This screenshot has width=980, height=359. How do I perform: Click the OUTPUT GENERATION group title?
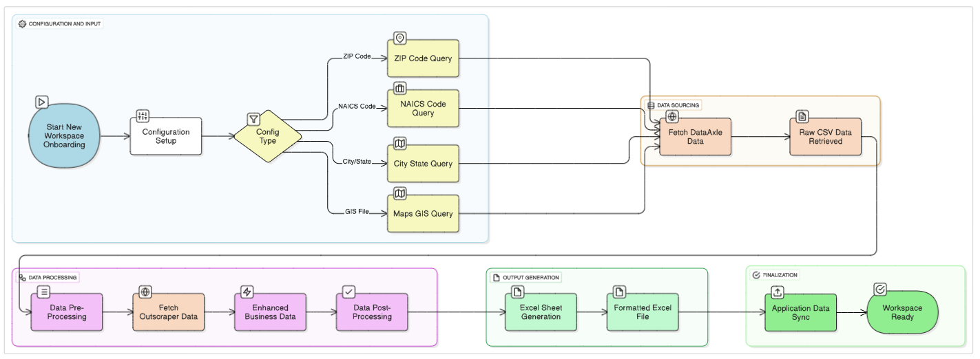[530, 277]
